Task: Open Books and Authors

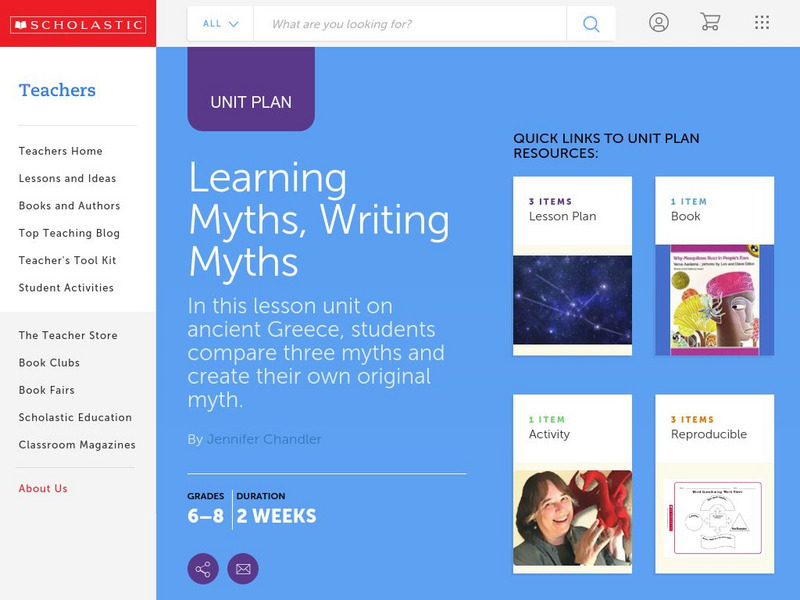Action: pos(69,206)
